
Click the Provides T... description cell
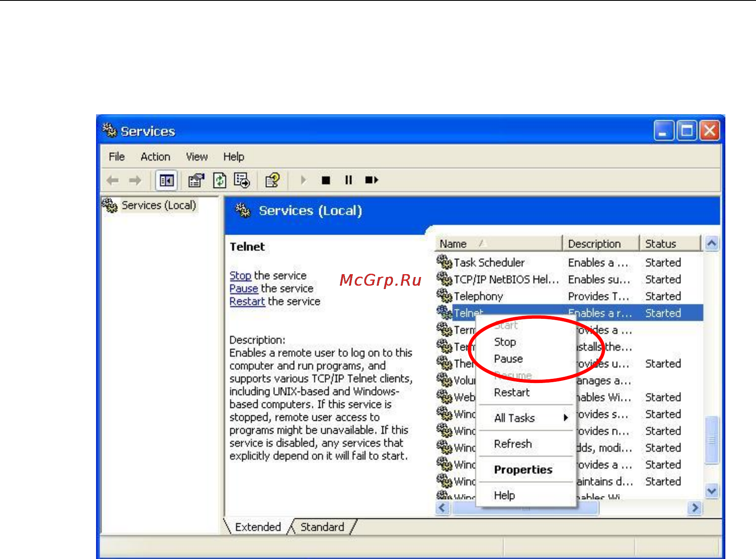pyautogui.click(x=599, y=296)
